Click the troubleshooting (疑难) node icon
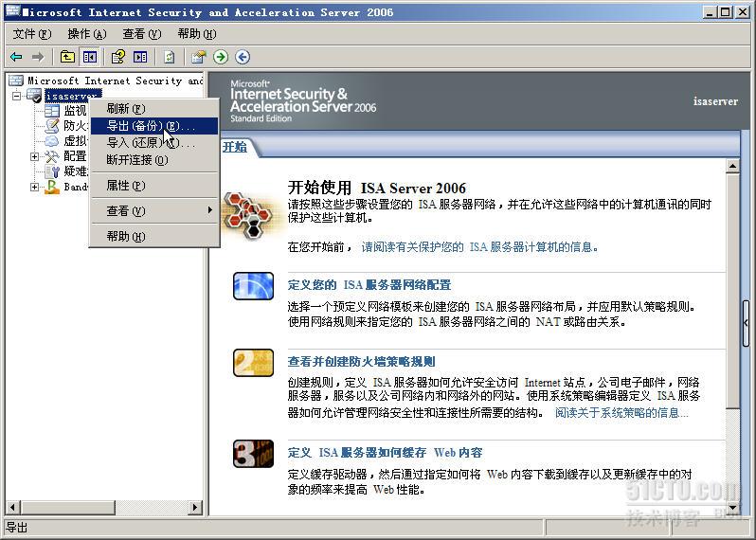The image size is (756, 540). tap(52, 171)
